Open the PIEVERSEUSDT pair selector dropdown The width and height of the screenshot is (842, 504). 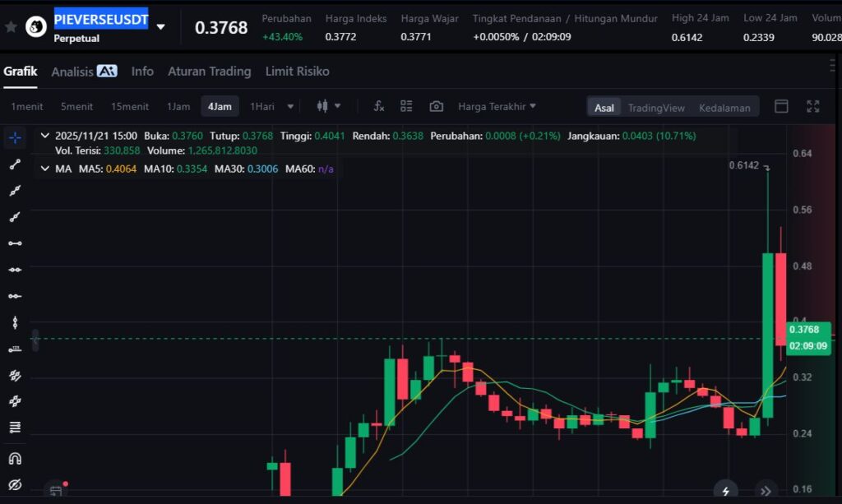click(160, 27)
